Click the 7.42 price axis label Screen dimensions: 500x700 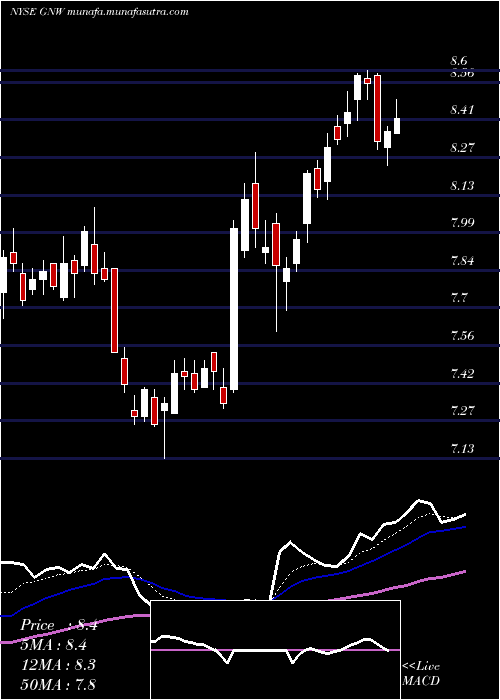pyautogui.click(x=462, y=373)
